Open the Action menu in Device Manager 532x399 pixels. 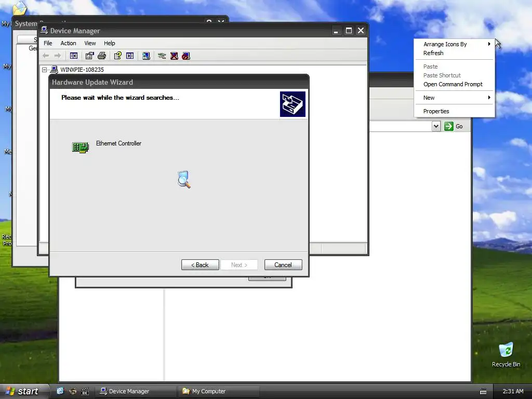(68, 43)
